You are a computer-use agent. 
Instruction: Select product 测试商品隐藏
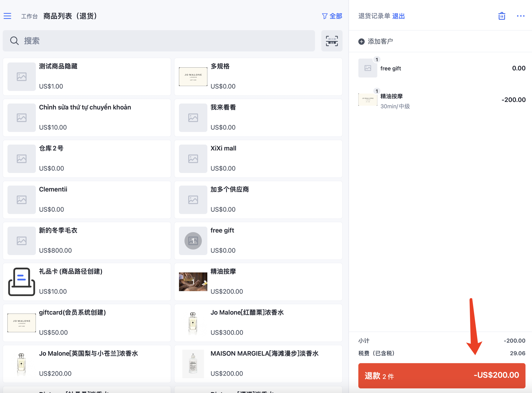pyautogui.click(x=87, y=77)
